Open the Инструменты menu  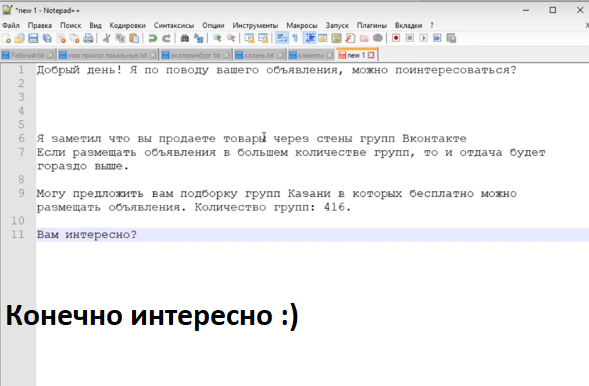[255, 26]
